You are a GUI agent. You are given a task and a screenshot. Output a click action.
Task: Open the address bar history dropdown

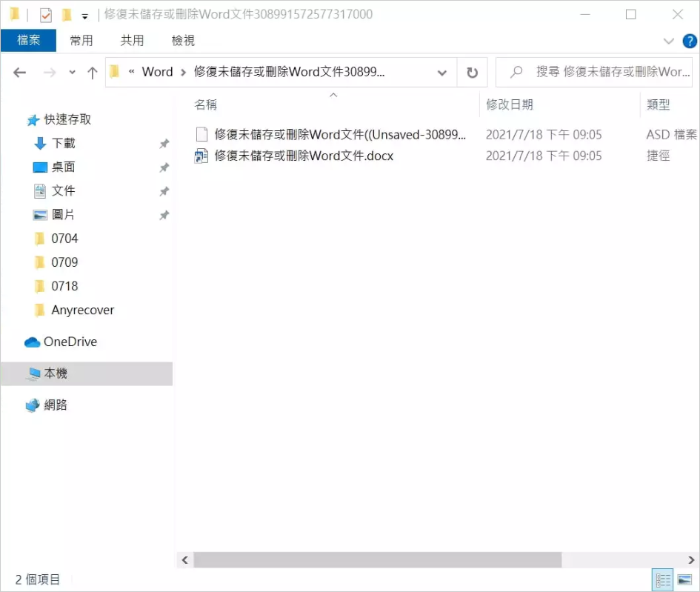(x=442, y=73)
